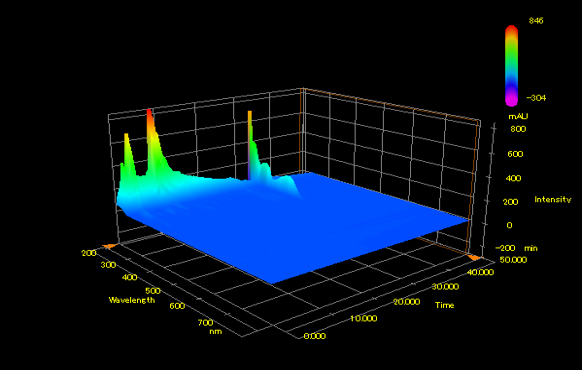Select the Wavelength axis label
Screen dimensions: 582x370
(x=132, y=300)
